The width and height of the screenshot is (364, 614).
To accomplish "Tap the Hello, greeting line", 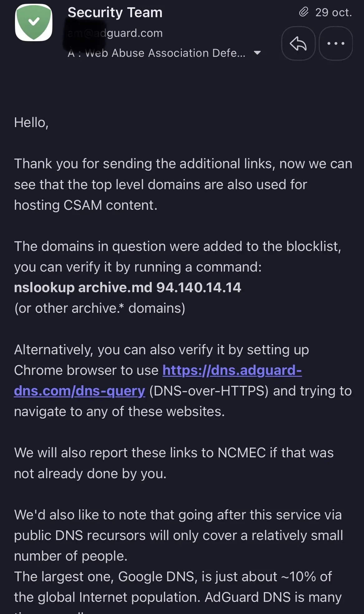I will (x=32, y=123).
